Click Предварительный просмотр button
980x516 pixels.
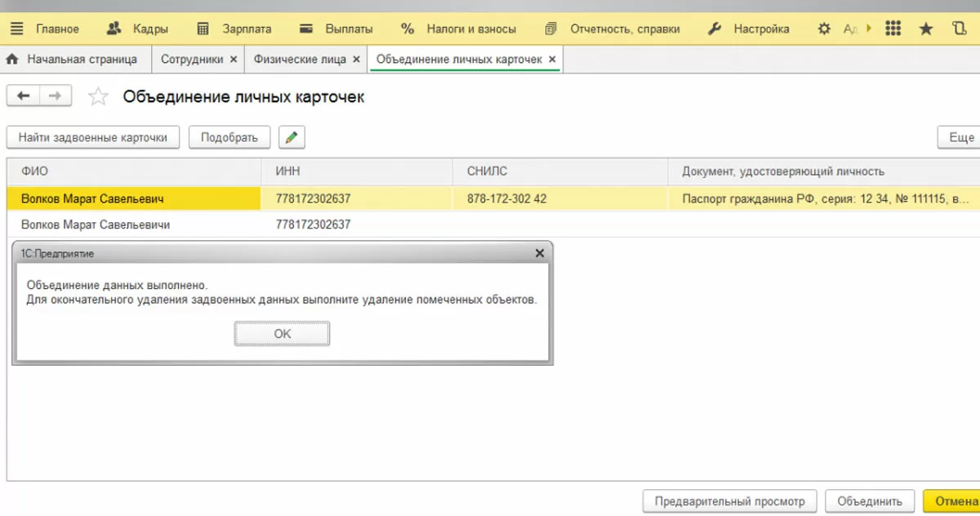(x=729, y=501)
